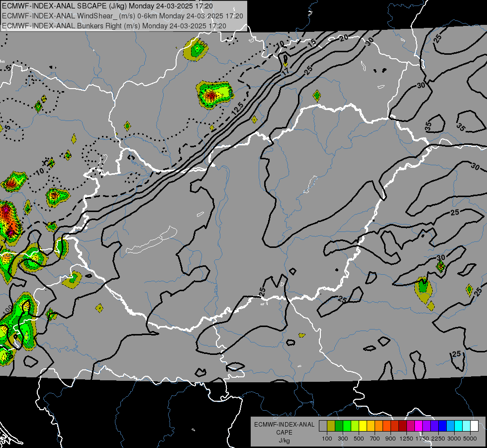The width and height of the screenshot is (487, 448).
Task: Click the WindShear_ (m/s) 0-6km title line
Action: (x=122, y=16)
